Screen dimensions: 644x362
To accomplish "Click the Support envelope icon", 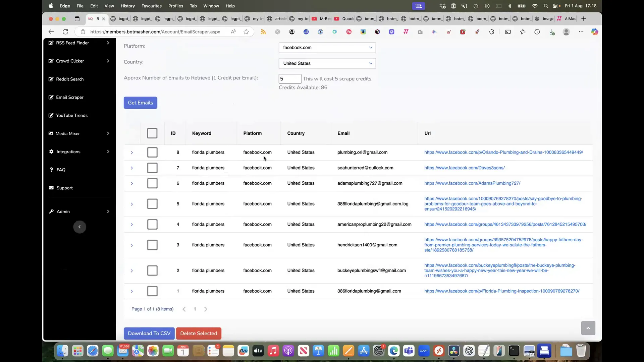I will coord(51,188).
